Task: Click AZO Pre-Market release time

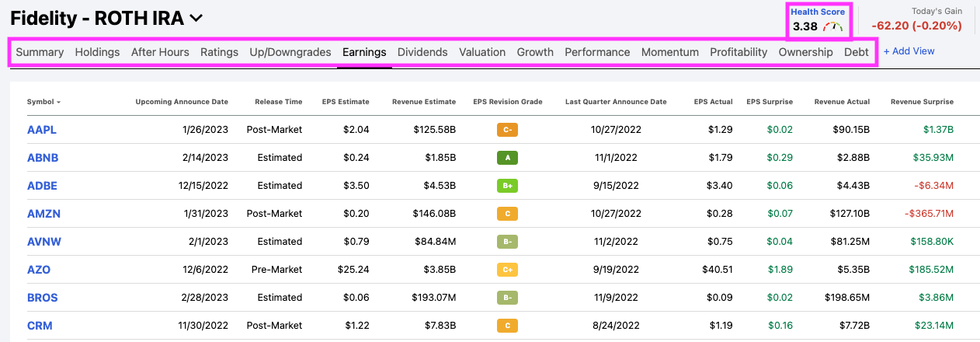Action: pyautogui.click(x=276, y=270)
